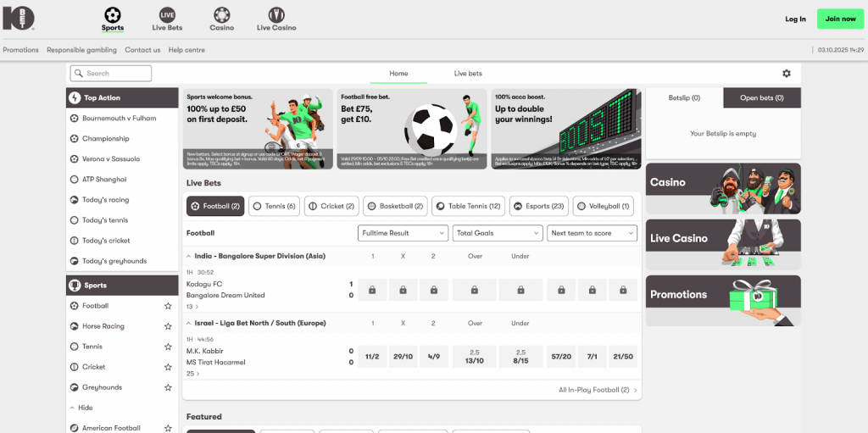Select the 7/1 next team odds

point(592,357)
